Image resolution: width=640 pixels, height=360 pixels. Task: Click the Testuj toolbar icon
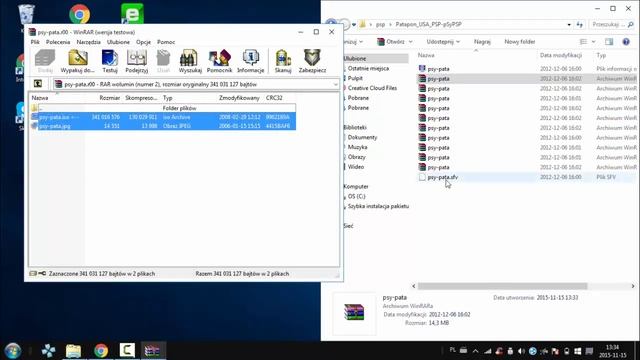tap(110, 61)
